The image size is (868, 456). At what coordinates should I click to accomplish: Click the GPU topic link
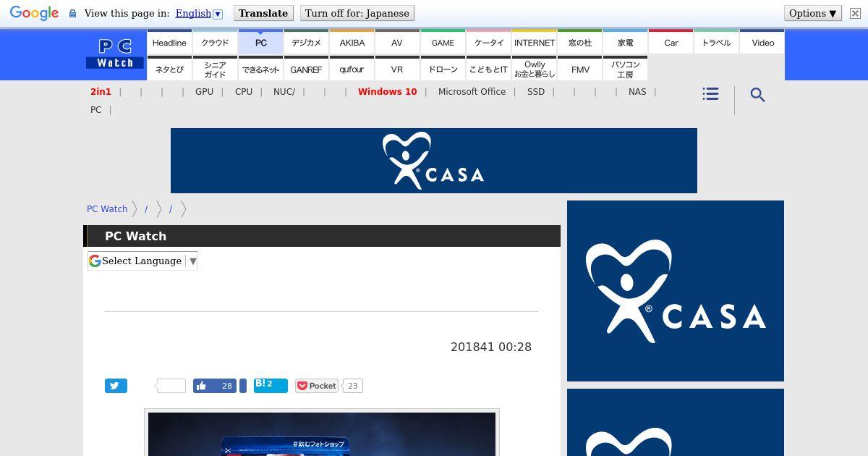[x=204, y=92]
